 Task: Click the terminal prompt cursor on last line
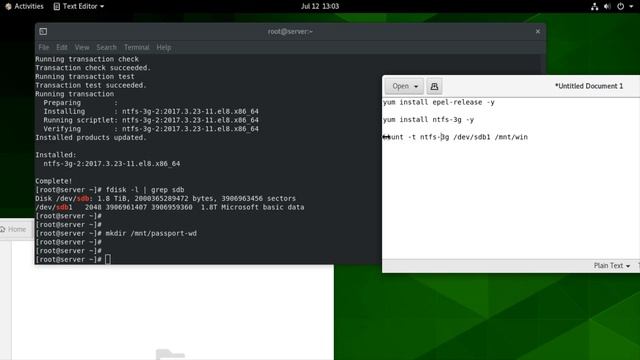point(108,259)
